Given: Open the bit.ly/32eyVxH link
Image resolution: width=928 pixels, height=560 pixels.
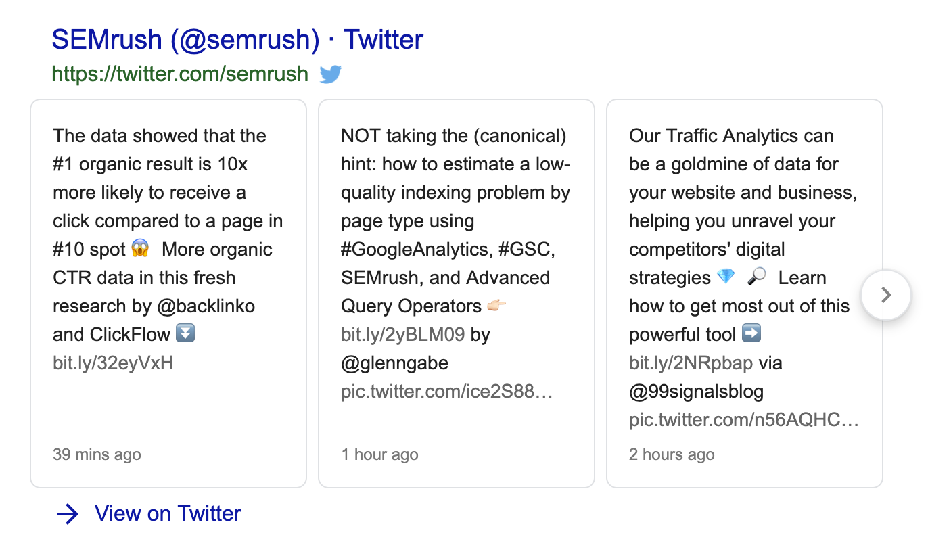Looking at the screenshot, I should click(113, 363).
